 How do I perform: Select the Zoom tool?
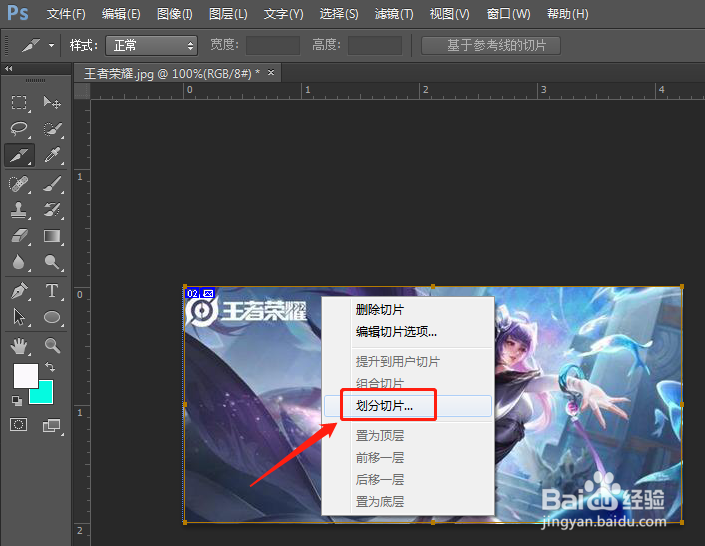coord(52,346)
